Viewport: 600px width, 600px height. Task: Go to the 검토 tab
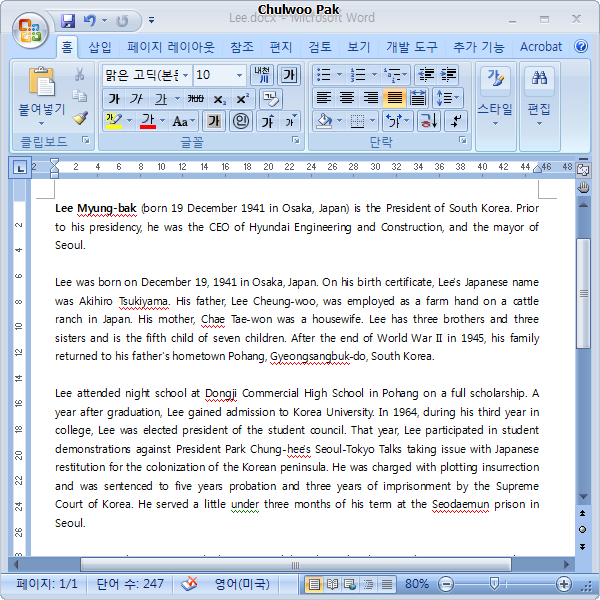(320, 47)
